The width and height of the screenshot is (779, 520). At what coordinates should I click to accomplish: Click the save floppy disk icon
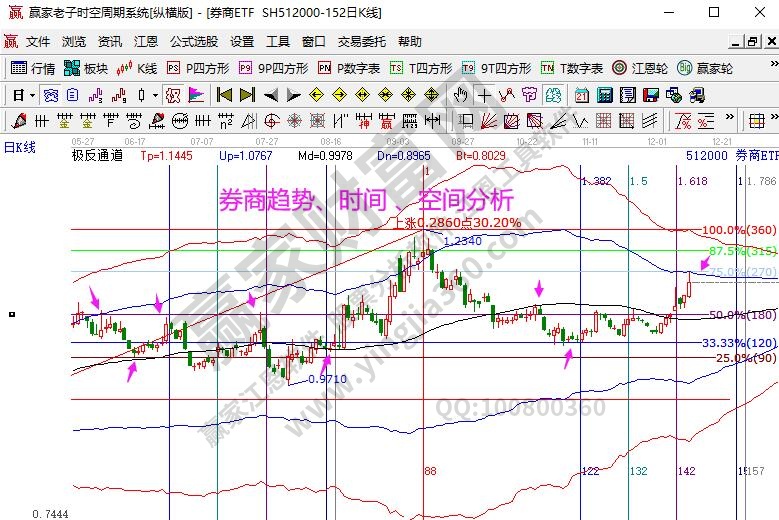click(650, 95)
